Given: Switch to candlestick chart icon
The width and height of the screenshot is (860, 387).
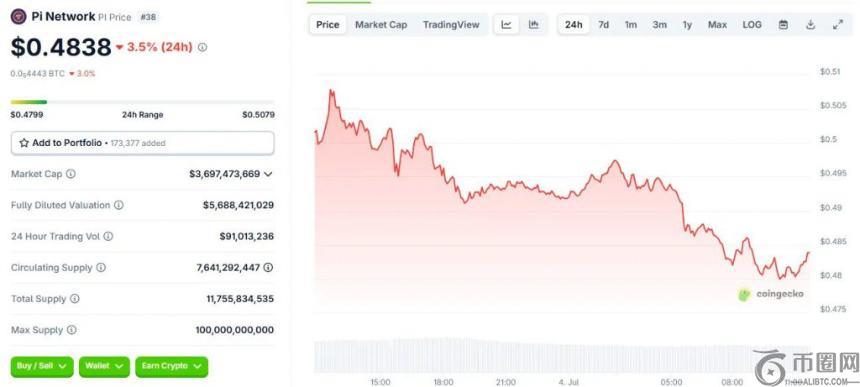Looking at the screenshot, I should (534, 25).
